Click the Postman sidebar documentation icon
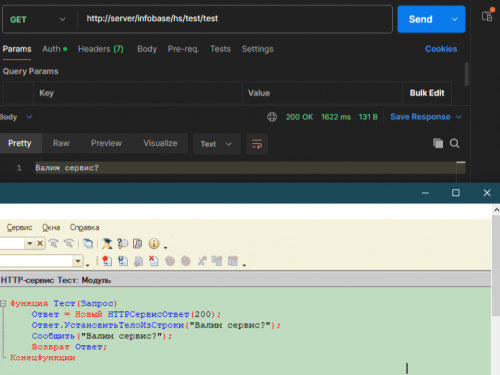 click(487, 16)
